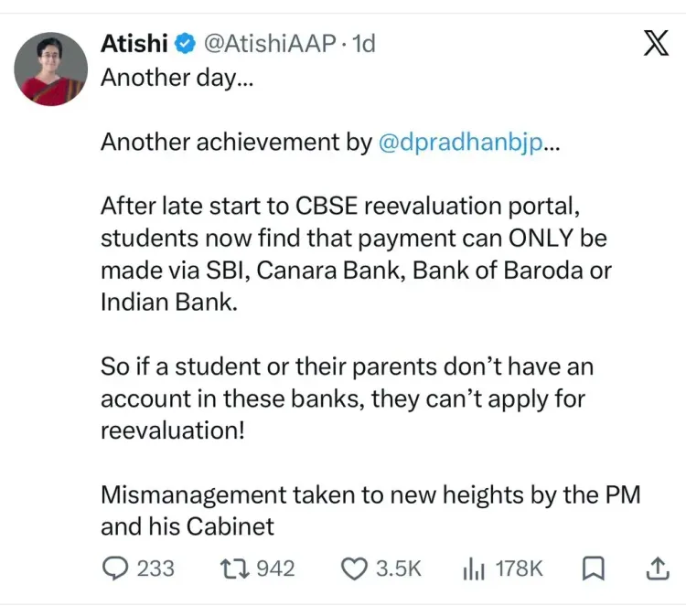
Task: Bookmark this tweet
Action: pyautogui.click(x=594, y=568)
